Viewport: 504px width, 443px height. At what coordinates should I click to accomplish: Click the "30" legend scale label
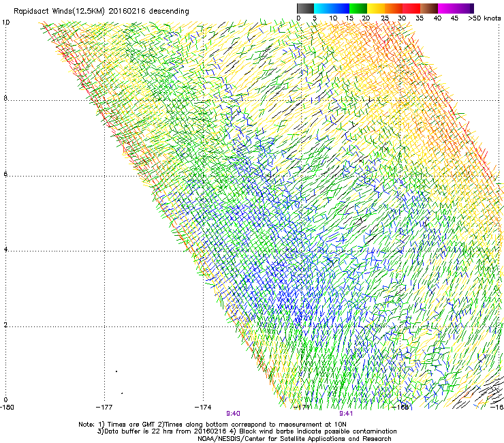402,18
